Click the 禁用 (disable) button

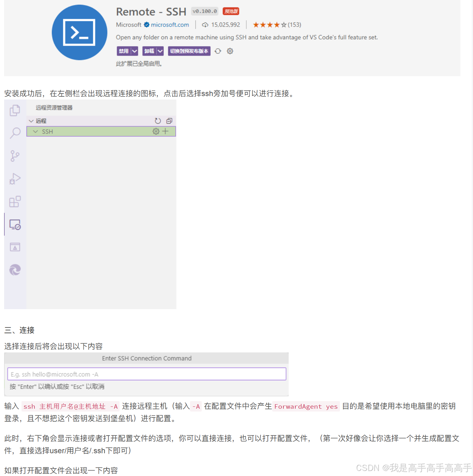124,51
